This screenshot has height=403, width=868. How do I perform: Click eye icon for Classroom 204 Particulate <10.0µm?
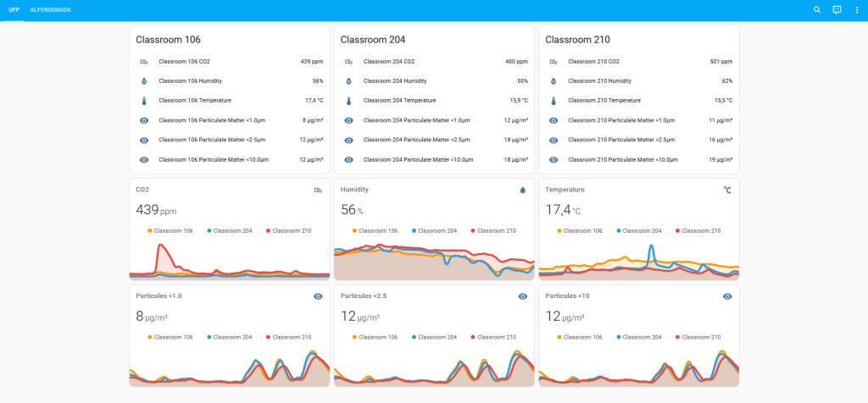[348, 160]
